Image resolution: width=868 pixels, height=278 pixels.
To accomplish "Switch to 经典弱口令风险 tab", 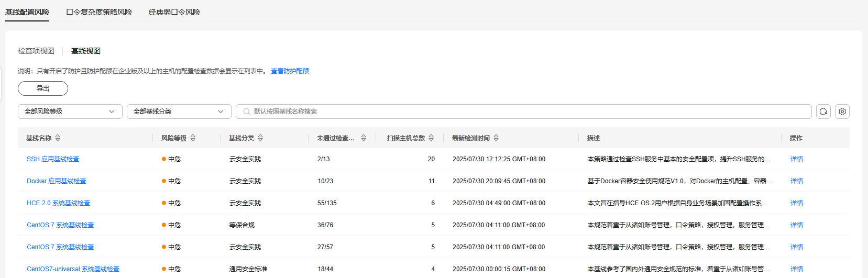I will coord(174,12).
